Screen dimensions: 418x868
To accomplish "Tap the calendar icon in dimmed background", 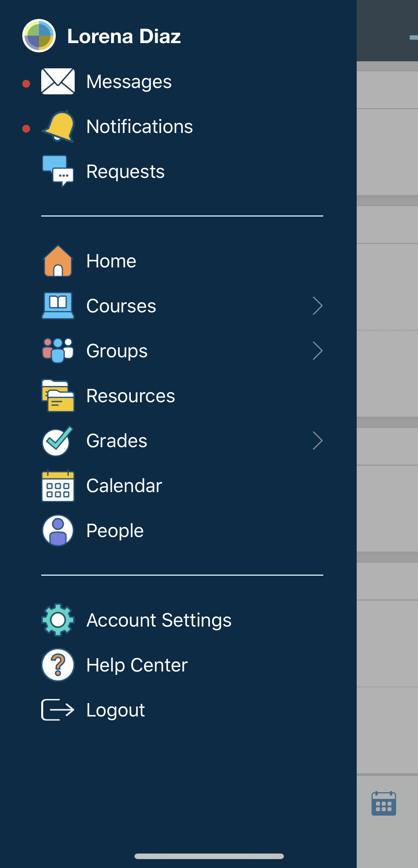I will point(383,803).
